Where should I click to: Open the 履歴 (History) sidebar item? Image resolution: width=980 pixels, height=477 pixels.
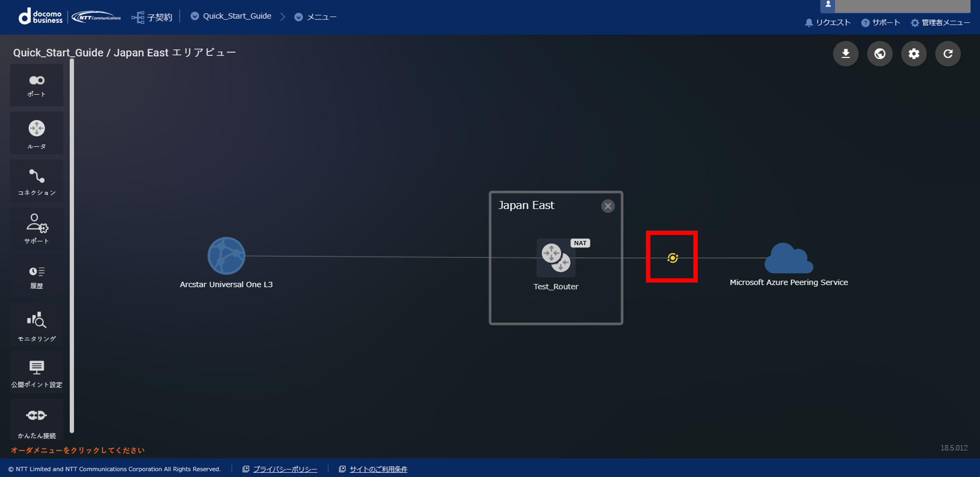tap(36, 277)
